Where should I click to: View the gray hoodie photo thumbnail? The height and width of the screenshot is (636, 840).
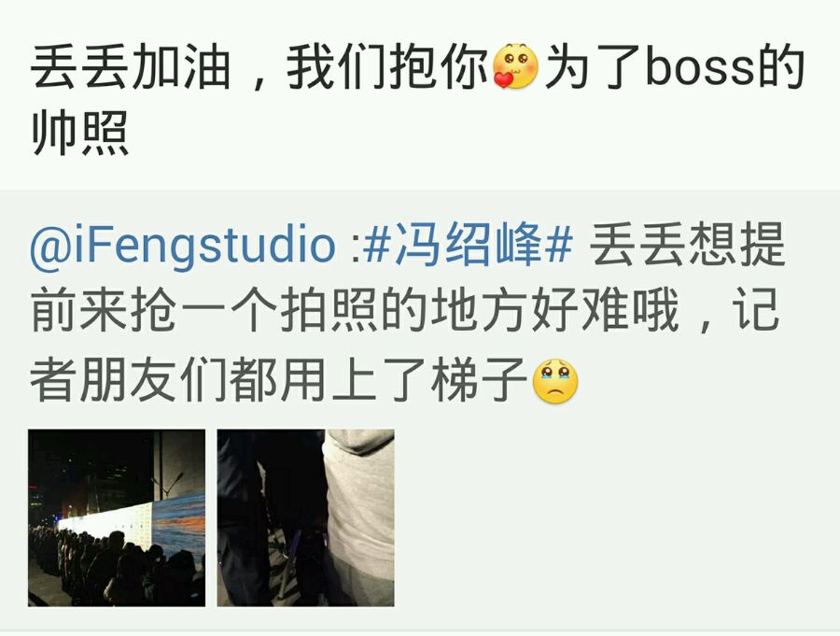coord(305,517)
